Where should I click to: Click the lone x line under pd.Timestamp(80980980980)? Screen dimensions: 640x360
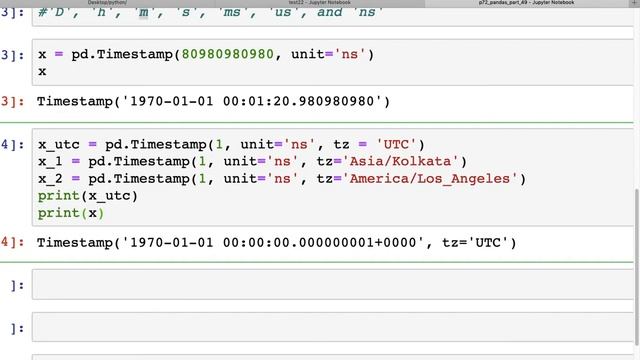click(x=42, y=71)
